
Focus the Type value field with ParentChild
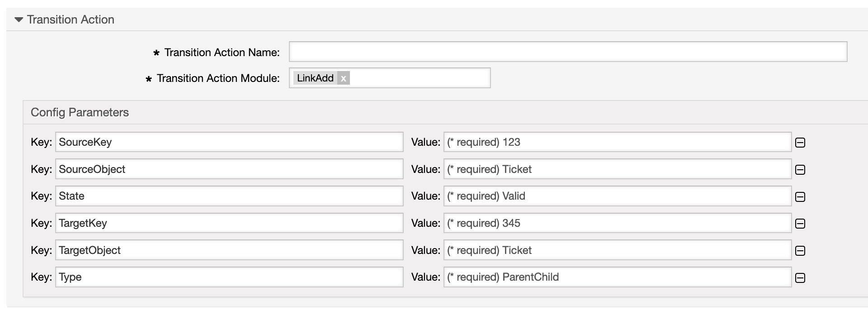tap(617, 277)
